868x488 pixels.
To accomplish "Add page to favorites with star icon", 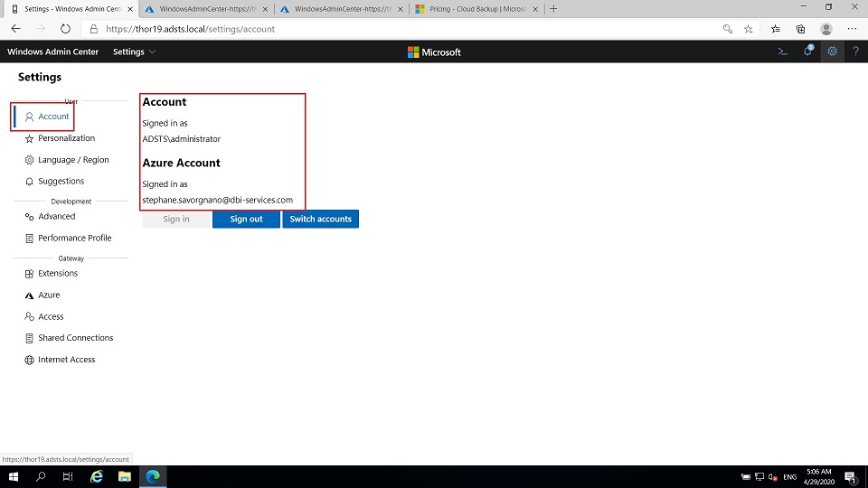I will tap(749, 29).
